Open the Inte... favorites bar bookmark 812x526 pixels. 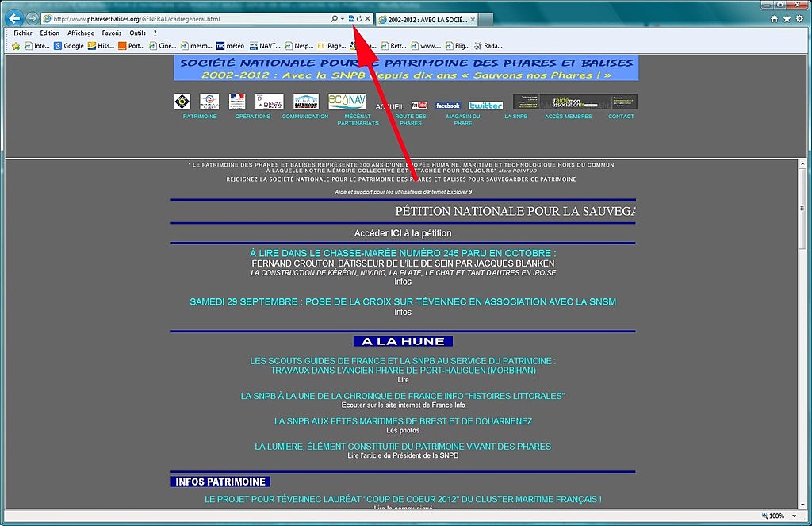click(36, 46)
